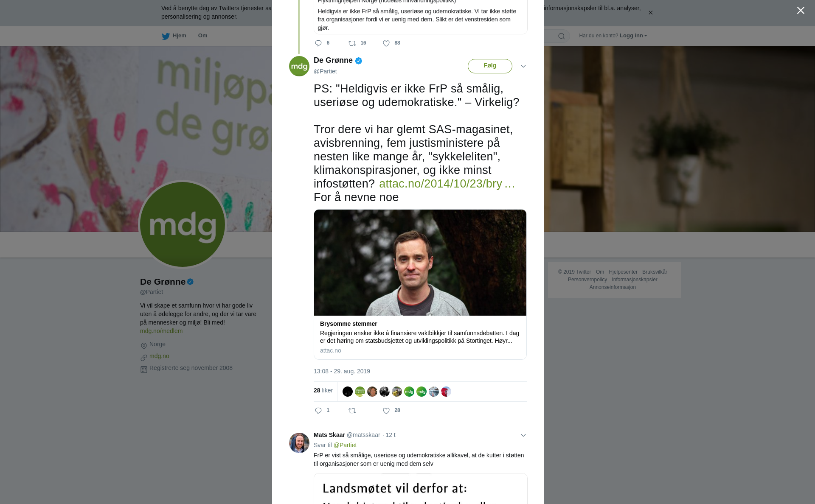Viewport: 815px width, 504px height.
Task: Reply to the parent tweet with 6 replies
Action: click(318, 43)
